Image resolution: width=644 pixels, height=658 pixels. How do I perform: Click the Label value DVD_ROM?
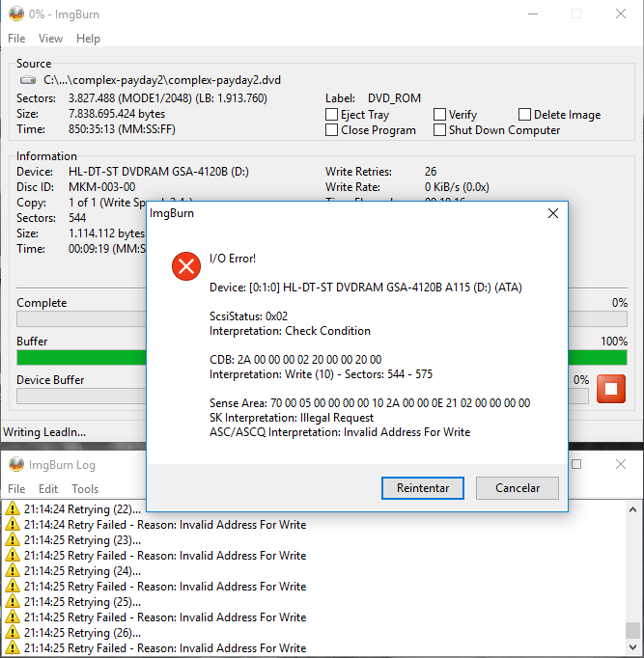click(394, 98)
